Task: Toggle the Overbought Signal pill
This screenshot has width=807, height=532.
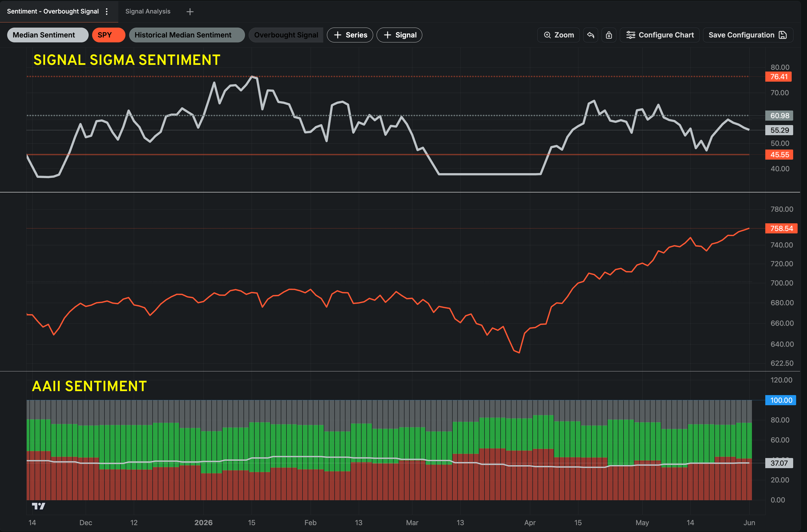Action: click(x=286, y=35)
